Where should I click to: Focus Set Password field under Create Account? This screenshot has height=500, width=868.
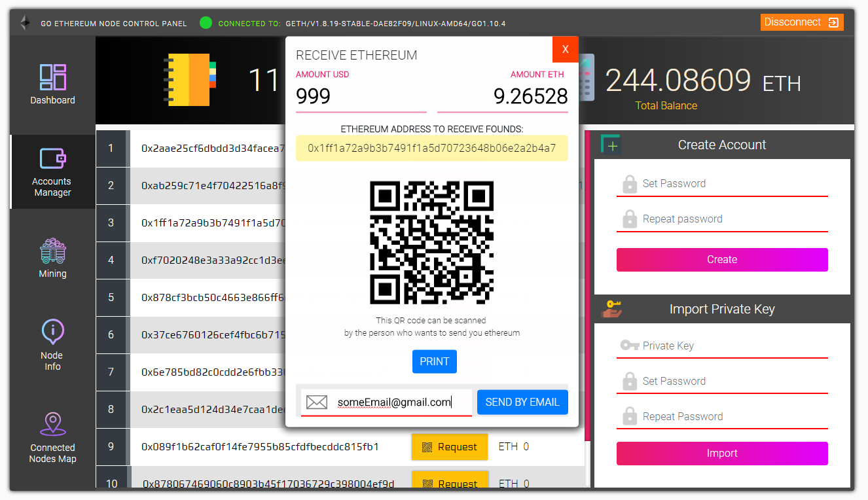[722, 184]
